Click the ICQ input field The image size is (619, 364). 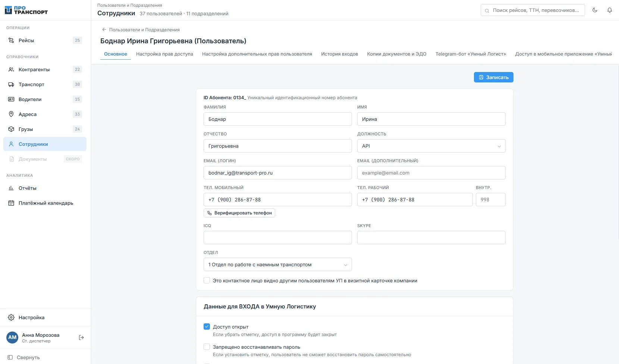pos(277,238)
